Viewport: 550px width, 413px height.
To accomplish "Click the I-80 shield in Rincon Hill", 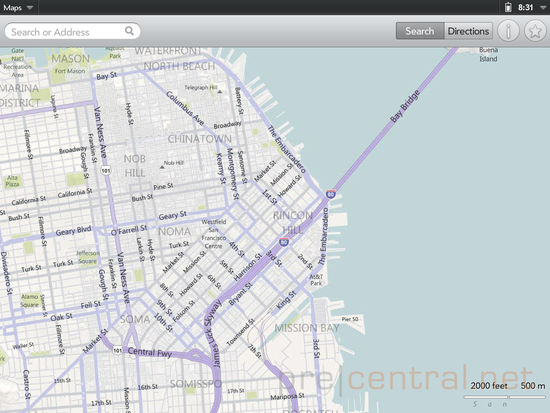I will click(x=284, y=242).
